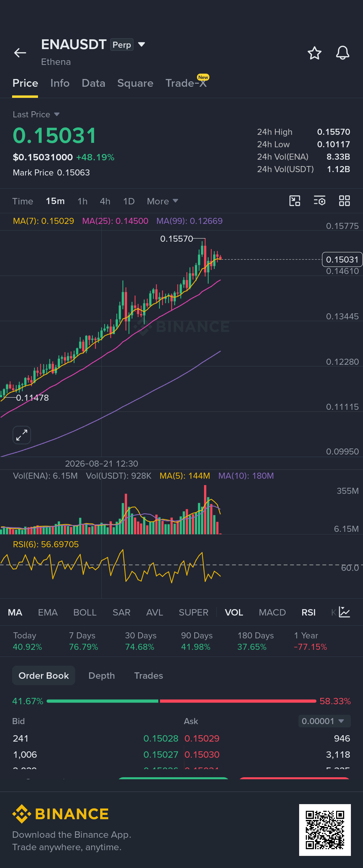Switch to Price tab
This screenshot has height=868, width=363.
point(25,83)
